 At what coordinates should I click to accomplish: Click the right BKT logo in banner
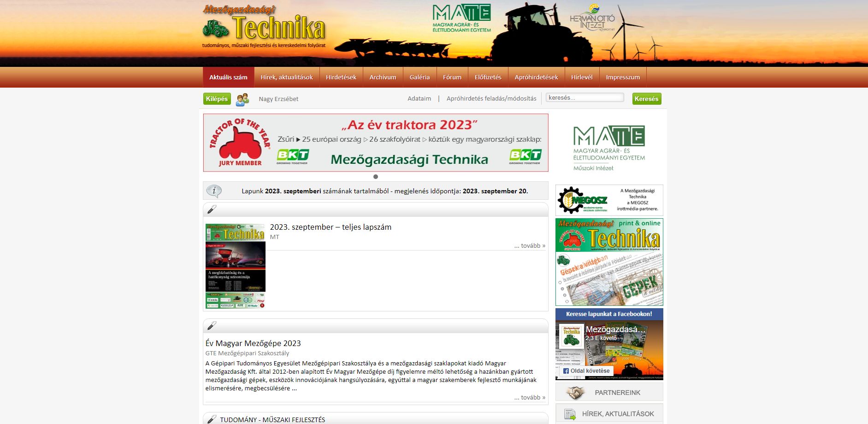coord(525,156)
